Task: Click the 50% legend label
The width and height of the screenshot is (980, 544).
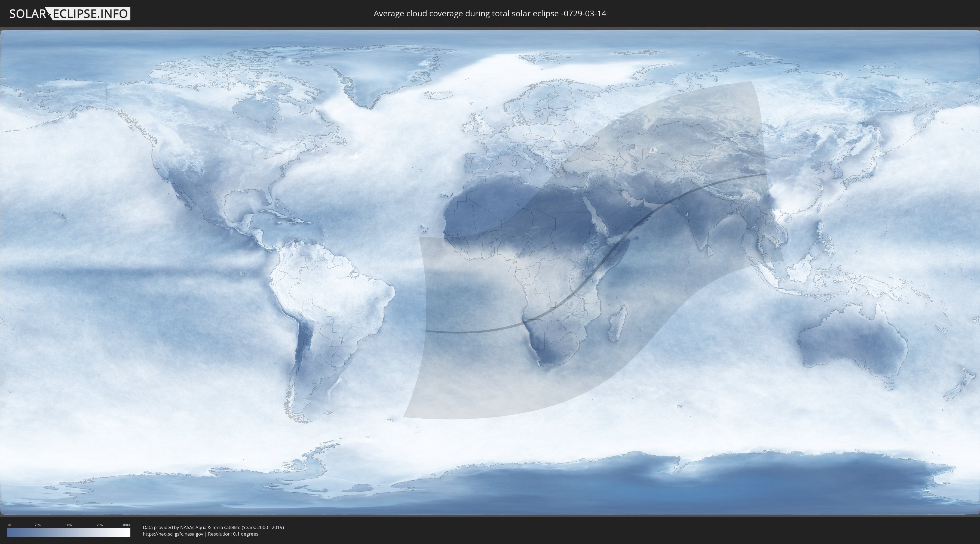Action: click(69, 525)
